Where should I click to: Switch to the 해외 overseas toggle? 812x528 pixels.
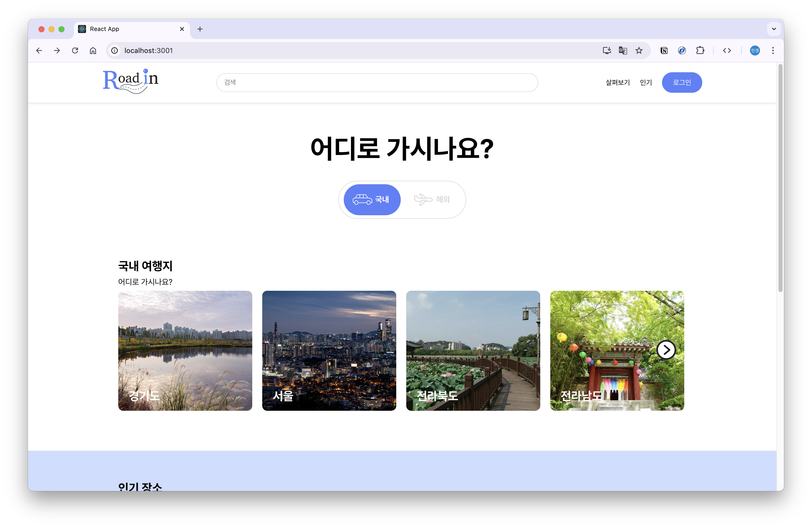[x=432, y=199]
